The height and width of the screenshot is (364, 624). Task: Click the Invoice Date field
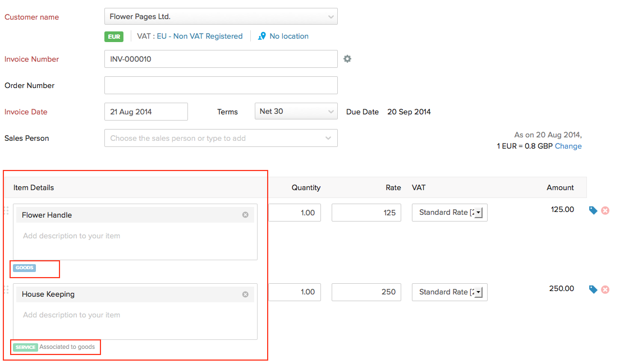point(146,112)
